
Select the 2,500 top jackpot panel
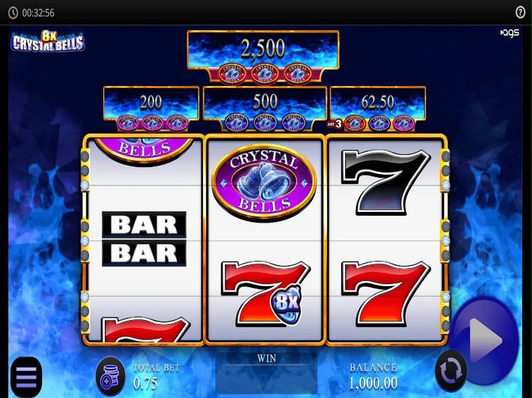263,56
